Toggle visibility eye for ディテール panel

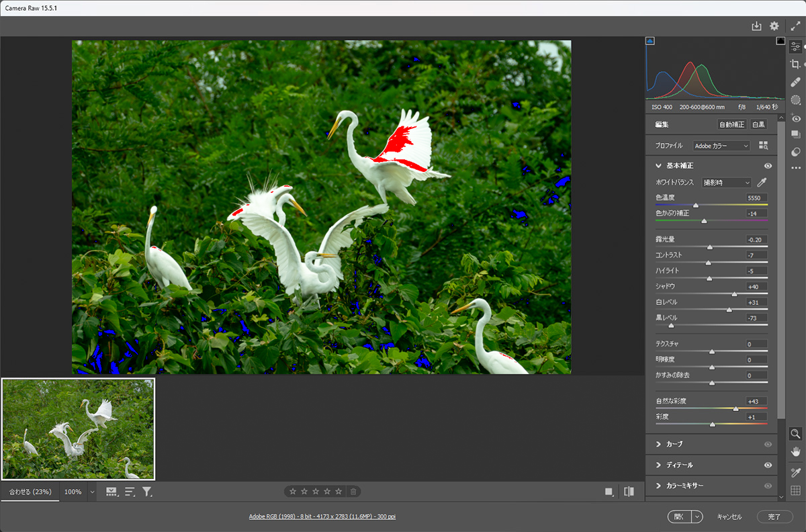[x=768, y=465]
